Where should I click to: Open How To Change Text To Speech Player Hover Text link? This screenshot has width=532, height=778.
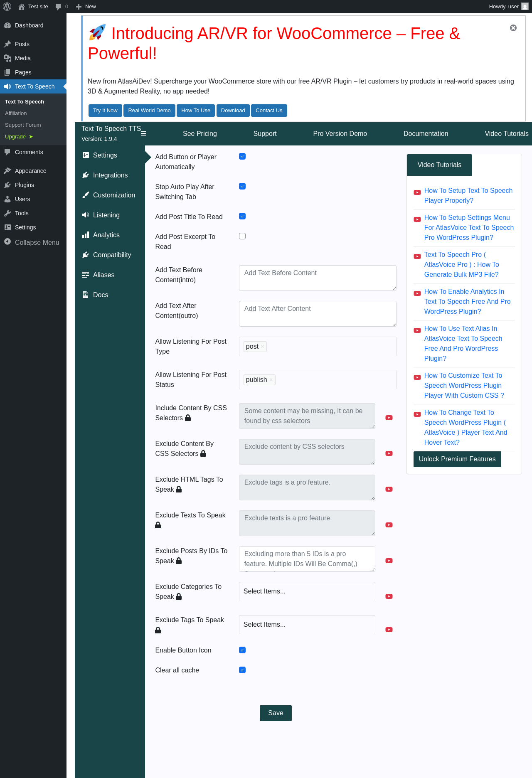[465, 427]
